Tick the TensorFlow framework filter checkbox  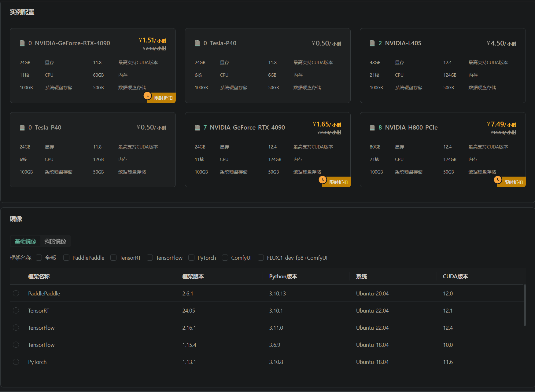[150, 258]
